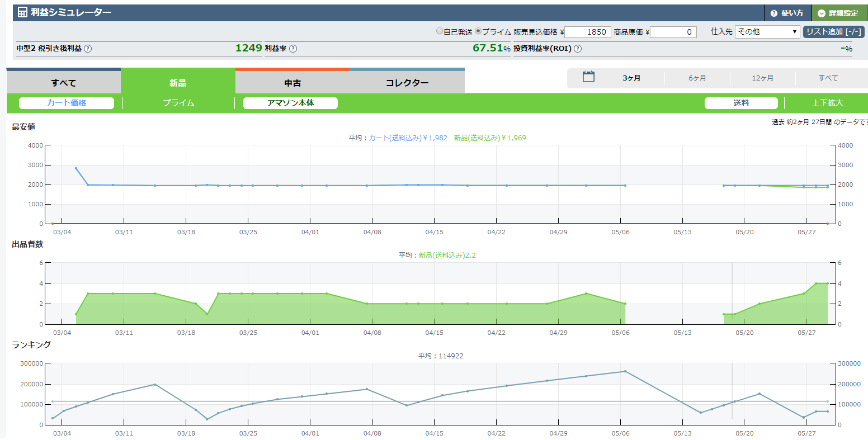
Task: Click help icon next to 利益率
Action: [x=293, y=49]
